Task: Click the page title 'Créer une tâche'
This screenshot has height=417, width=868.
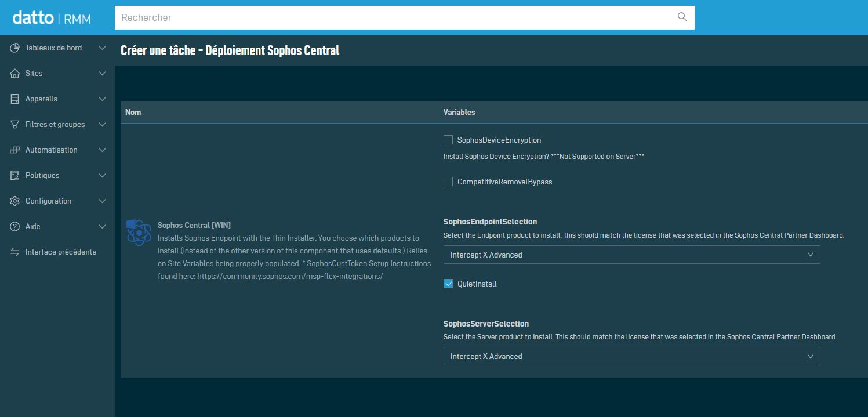Action: [x=230, y=50]
